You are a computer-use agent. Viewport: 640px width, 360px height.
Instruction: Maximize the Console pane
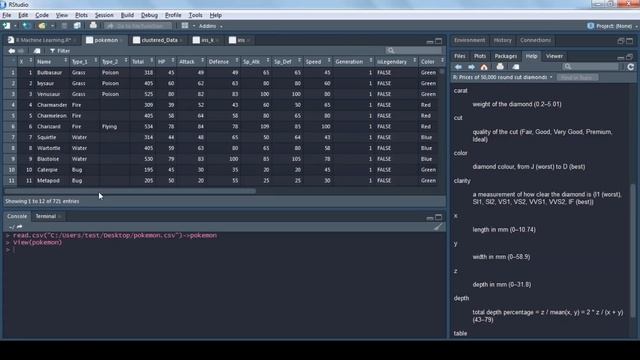pyautogui.click(x=438, y=217)
